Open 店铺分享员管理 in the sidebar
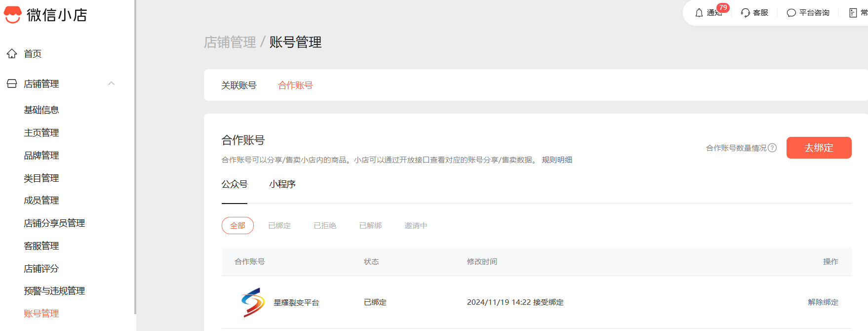 pyautogui.click(x=54, y=223)
